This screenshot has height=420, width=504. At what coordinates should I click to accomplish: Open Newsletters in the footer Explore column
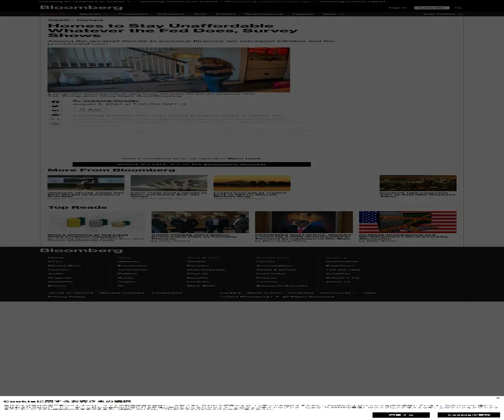(x=342, y=262)
